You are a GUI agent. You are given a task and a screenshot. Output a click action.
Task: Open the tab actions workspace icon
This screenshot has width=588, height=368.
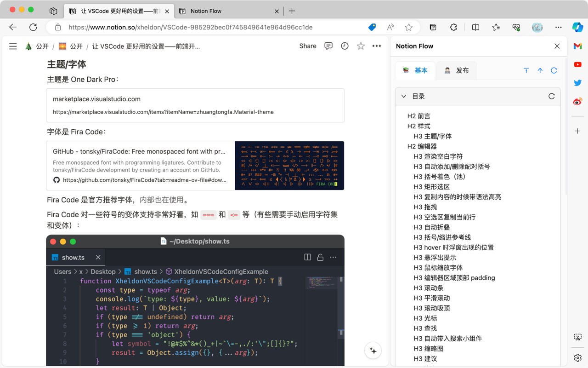click(53, 11)
